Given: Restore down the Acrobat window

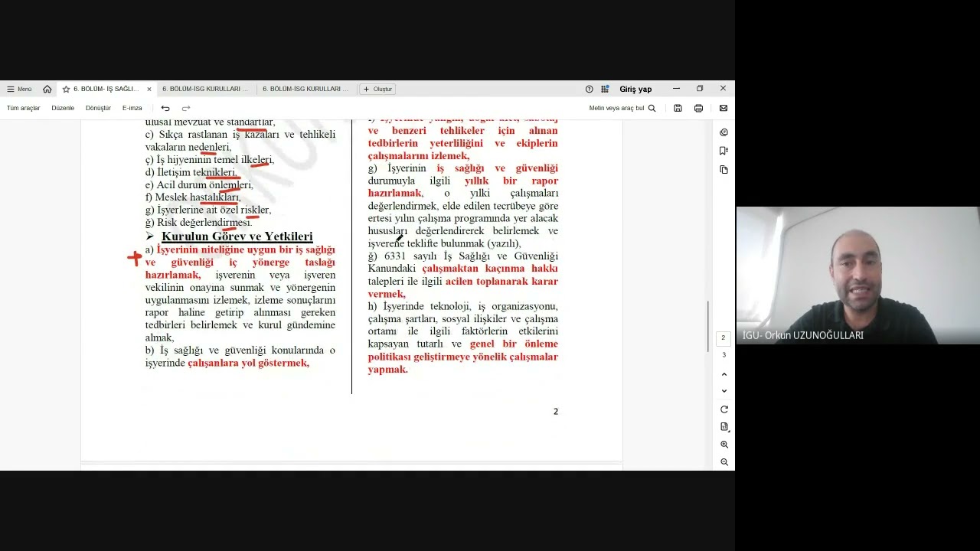Looking at the screenshot, I should (x=700, y=89).
